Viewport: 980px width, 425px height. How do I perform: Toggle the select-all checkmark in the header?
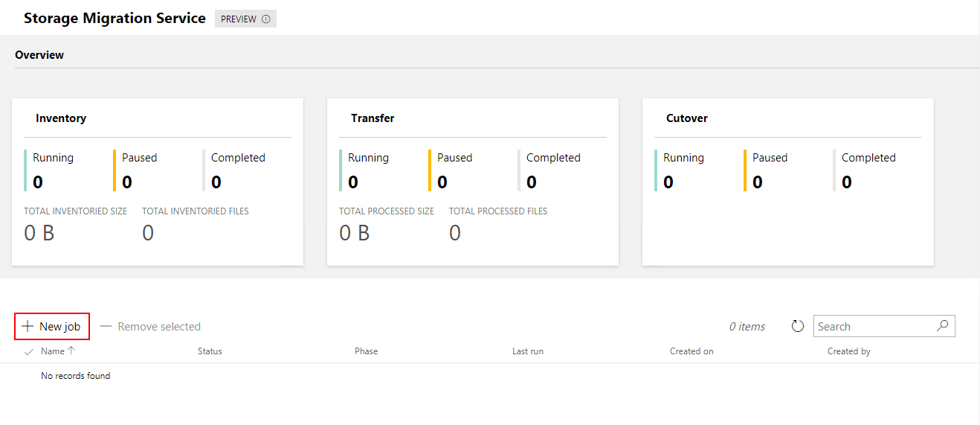tap(29, 351)
